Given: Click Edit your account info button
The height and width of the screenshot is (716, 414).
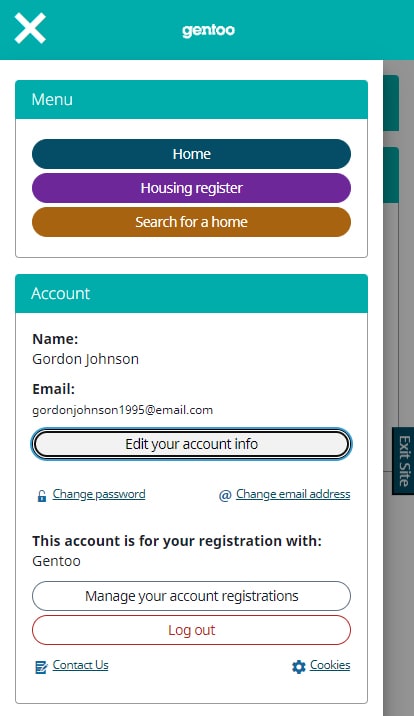Looking at the screenshot, I should (191, 444).
